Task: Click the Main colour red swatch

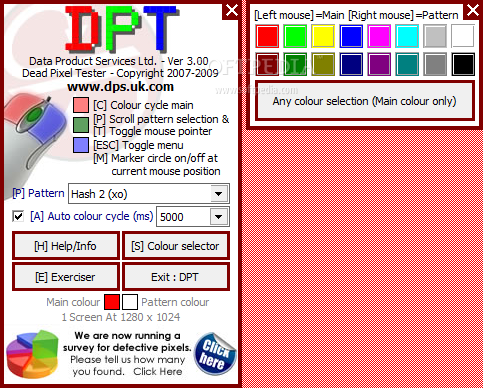Action: pyautogui.click(x=112, y=302)
